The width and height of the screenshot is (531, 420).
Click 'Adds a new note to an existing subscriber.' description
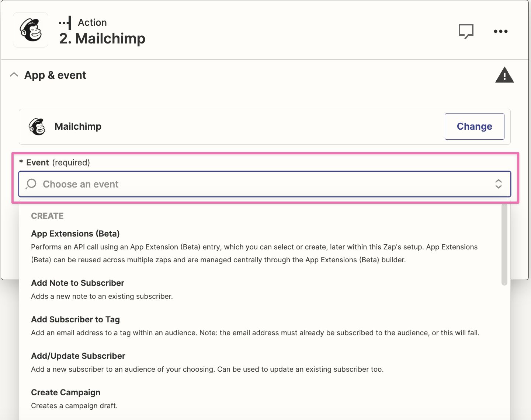[102, 296]
